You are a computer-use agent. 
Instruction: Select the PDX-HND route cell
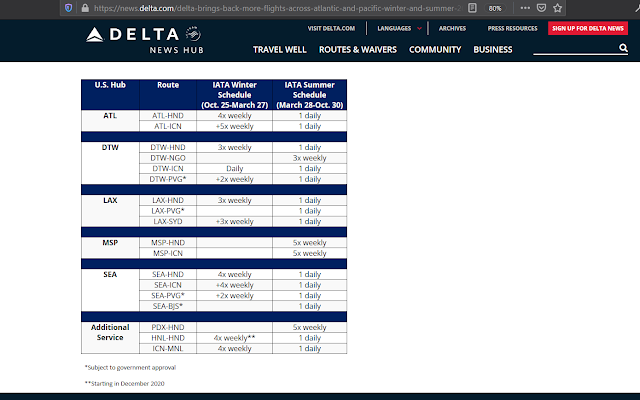click(x=168, y=327)
